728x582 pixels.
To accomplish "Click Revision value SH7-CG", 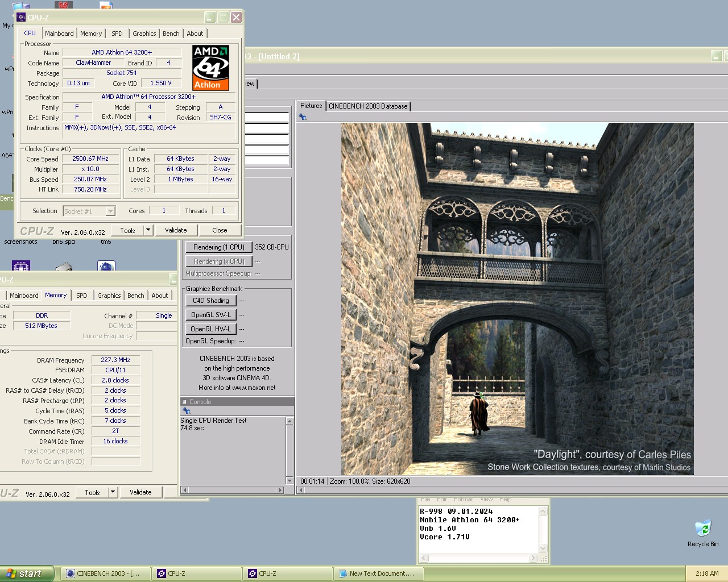I will [221, 117].
